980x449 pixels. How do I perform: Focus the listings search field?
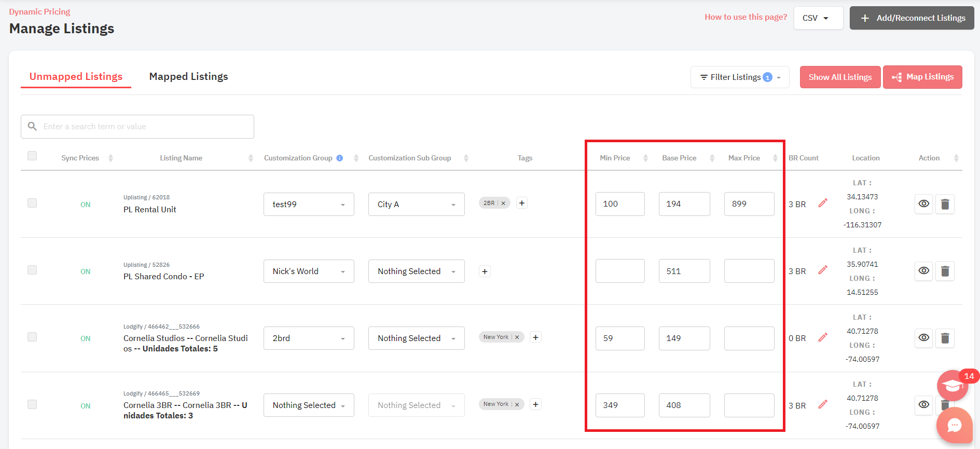pyautogui.click(x=137, y=127)
